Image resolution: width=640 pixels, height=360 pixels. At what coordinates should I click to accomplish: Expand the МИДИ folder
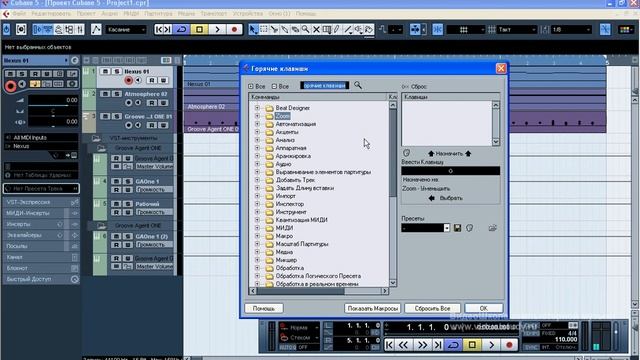click(257, 228)
